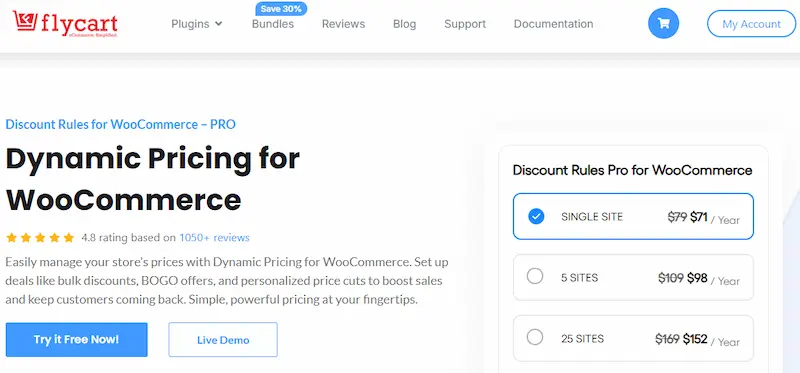Open the Reviews menu item
The height and width of the screenshot is (373, 800).
[x=343, y=24]
